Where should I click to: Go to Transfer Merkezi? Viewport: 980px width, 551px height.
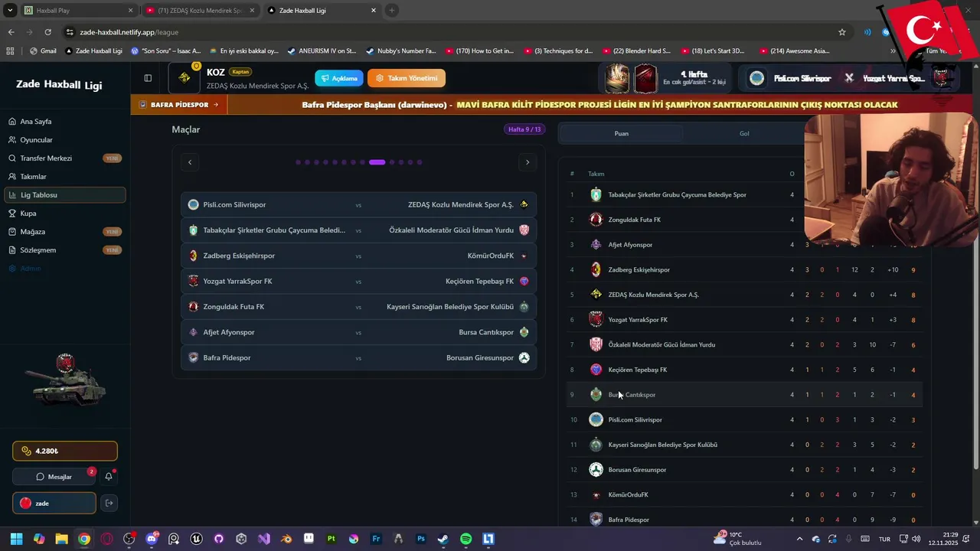click(65, 158)
